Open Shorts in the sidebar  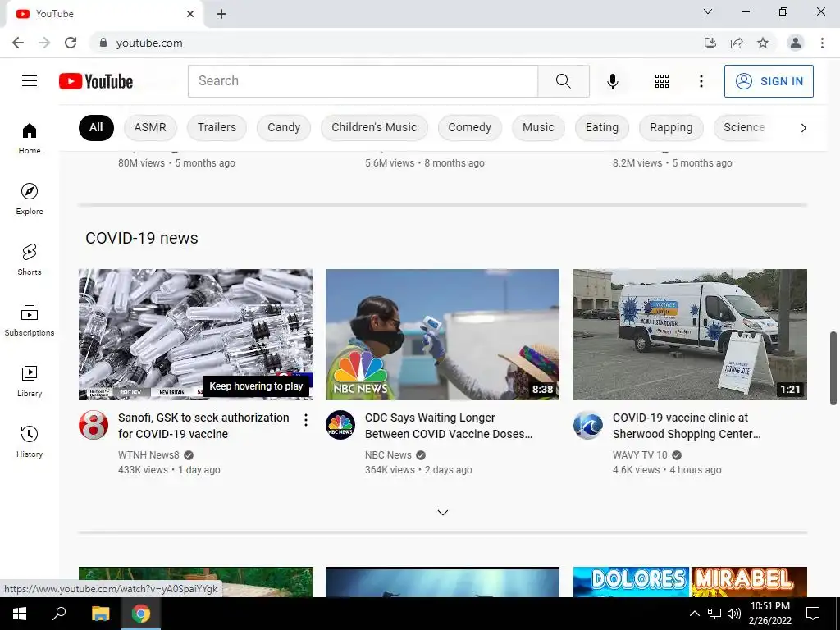30,260
